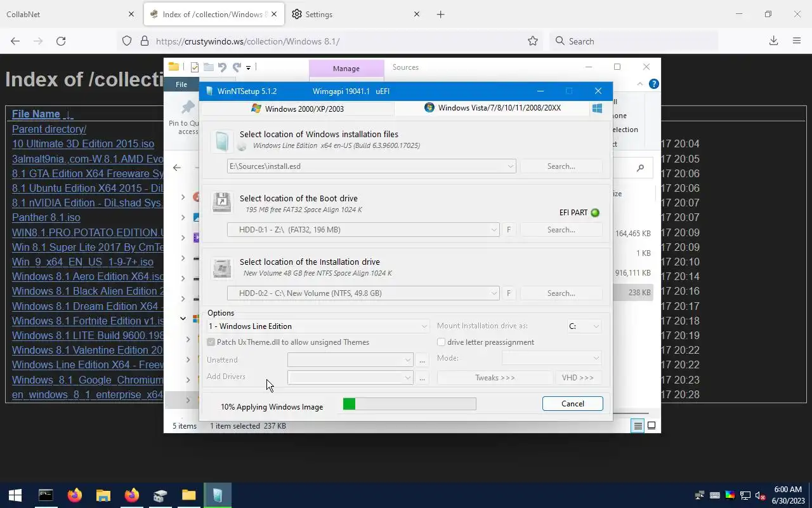The image size is (812, 508).
Task: Switch Explorer to details view icon
Action: (x=638, y=426)
